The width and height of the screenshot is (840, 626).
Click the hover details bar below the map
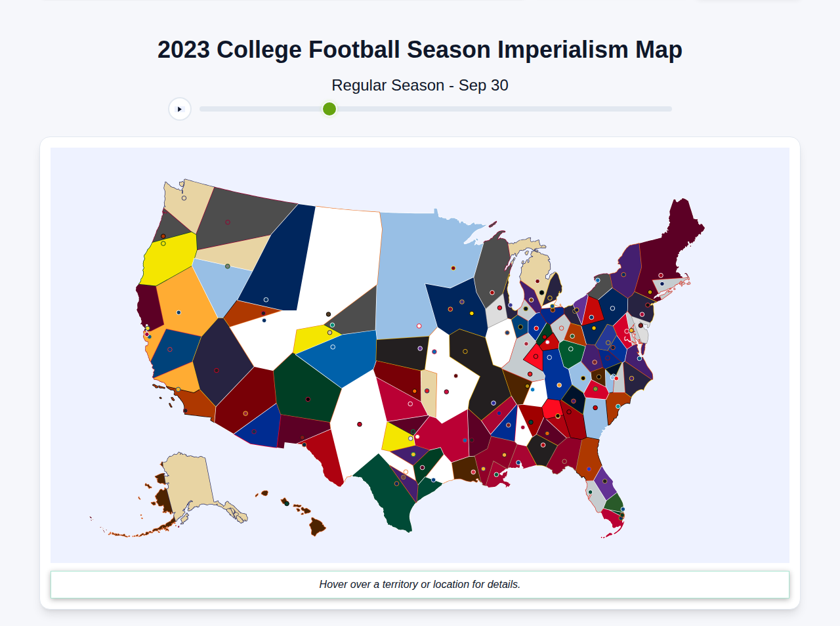click(420, 584)
